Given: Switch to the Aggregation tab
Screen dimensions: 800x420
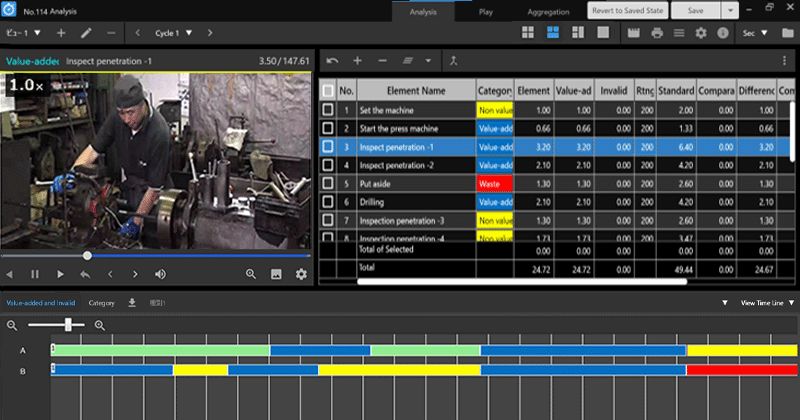Looking at the screenshot, I should (x=548, y=12).
